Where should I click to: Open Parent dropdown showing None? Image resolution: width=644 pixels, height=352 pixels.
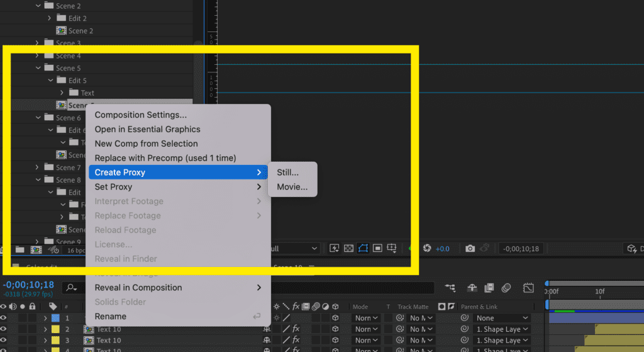pos(502,318)
